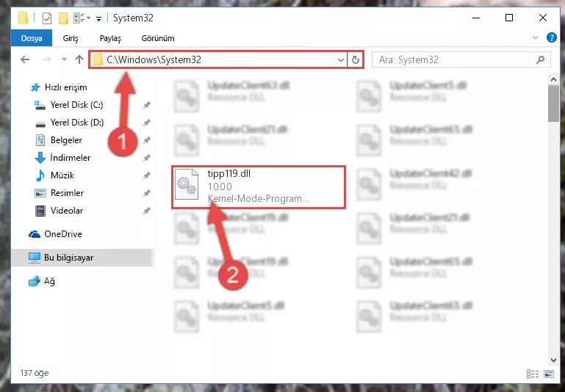Viewport: 565px width, 392px height.
Task: Unpin İndirmeler using its pin icon
Action: [x=146, y=158]
